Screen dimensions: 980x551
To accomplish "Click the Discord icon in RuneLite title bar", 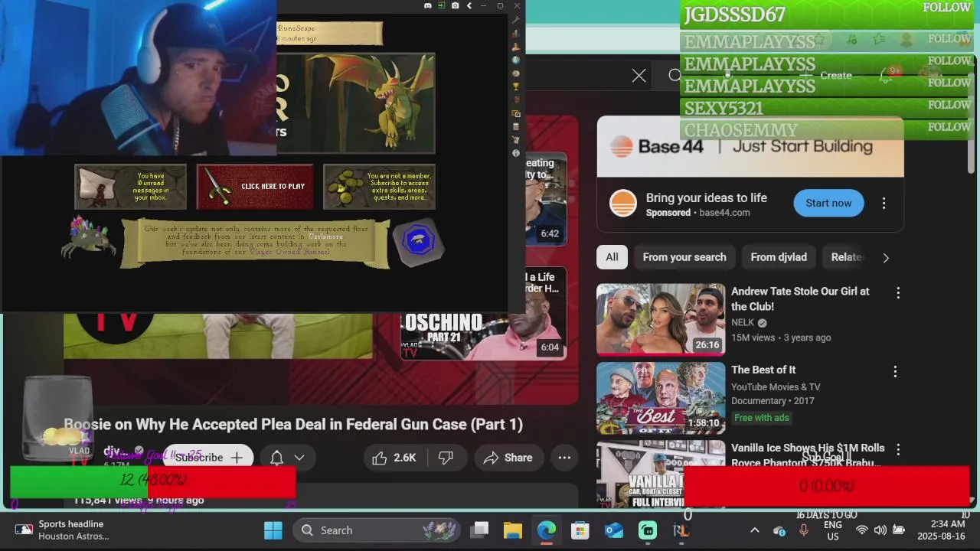I will [x=428, y=5].
